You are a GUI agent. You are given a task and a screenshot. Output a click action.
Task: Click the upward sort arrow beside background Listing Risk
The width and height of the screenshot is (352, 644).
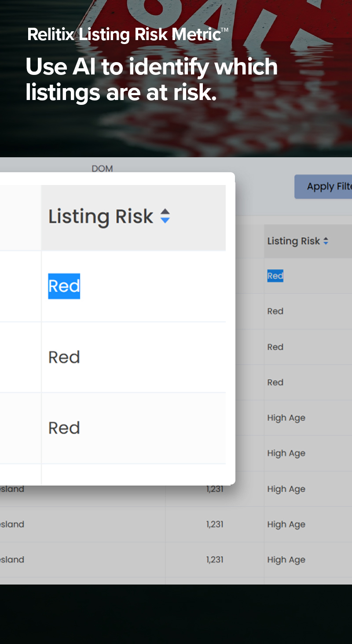coord(326,239)
